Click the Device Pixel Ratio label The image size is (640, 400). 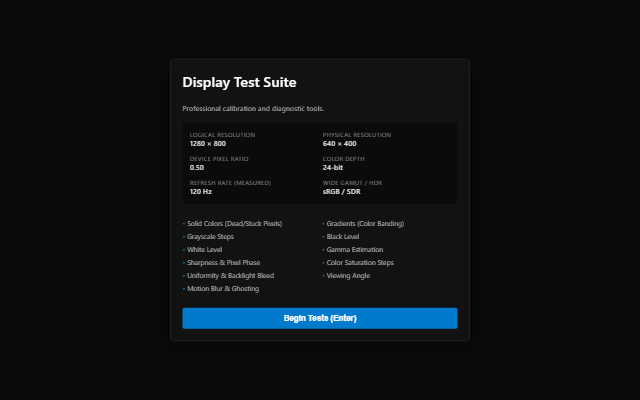(x=219, y=159)
